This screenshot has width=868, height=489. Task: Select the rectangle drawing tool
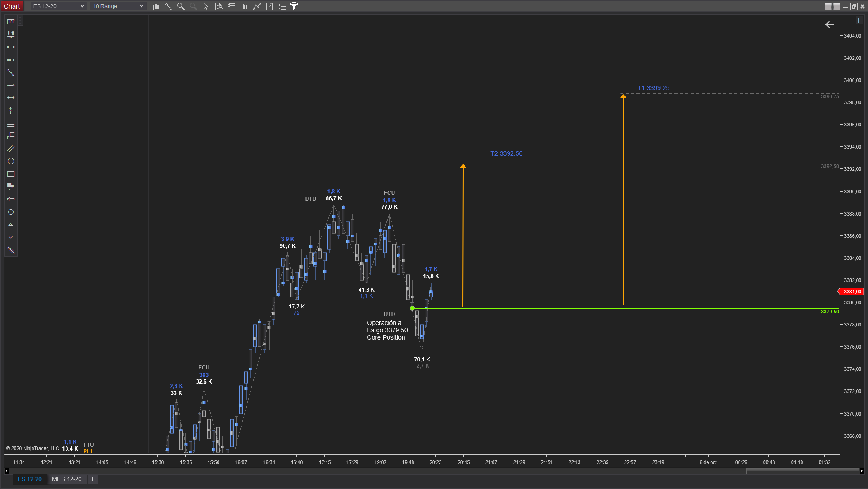coord(11,174)
